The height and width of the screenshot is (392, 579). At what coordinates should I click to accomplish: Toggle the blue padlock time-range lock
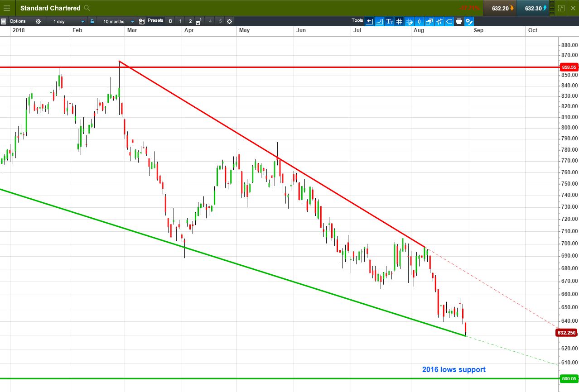point(92,21)
